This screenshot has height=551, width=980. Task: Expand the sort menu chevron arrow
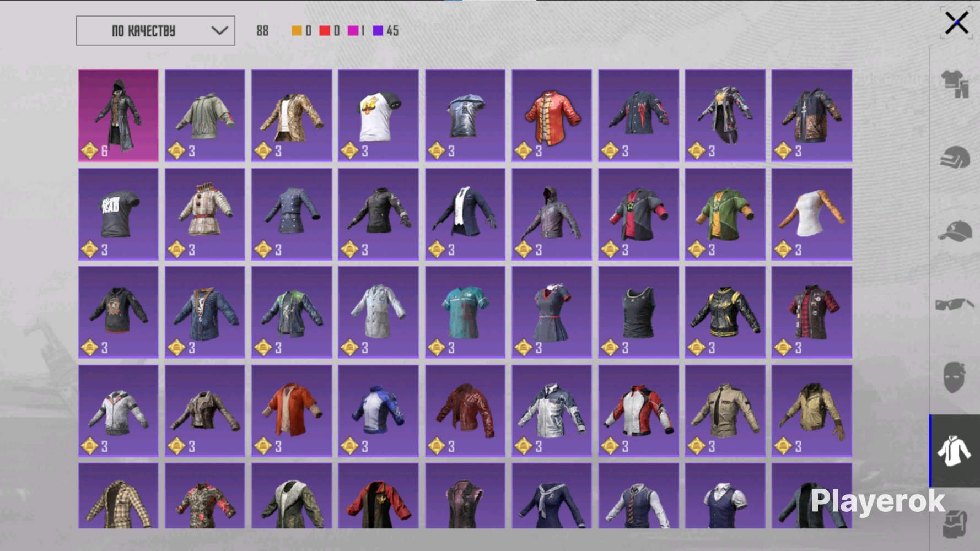pyautogui.click(x=219, y=31)
